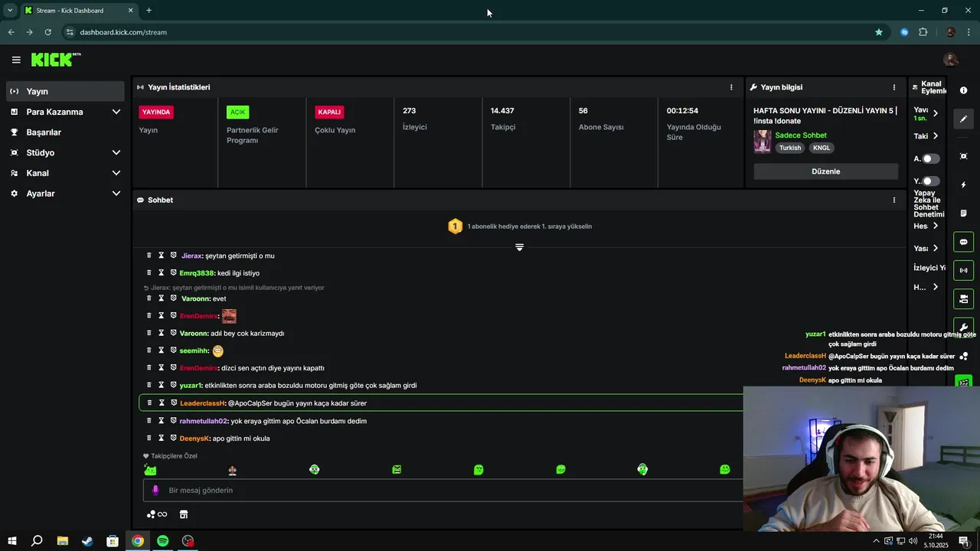Screen dimensions: 980x551
Task: Jump to the latest chat messages arrow
Action: pos(519,247)
